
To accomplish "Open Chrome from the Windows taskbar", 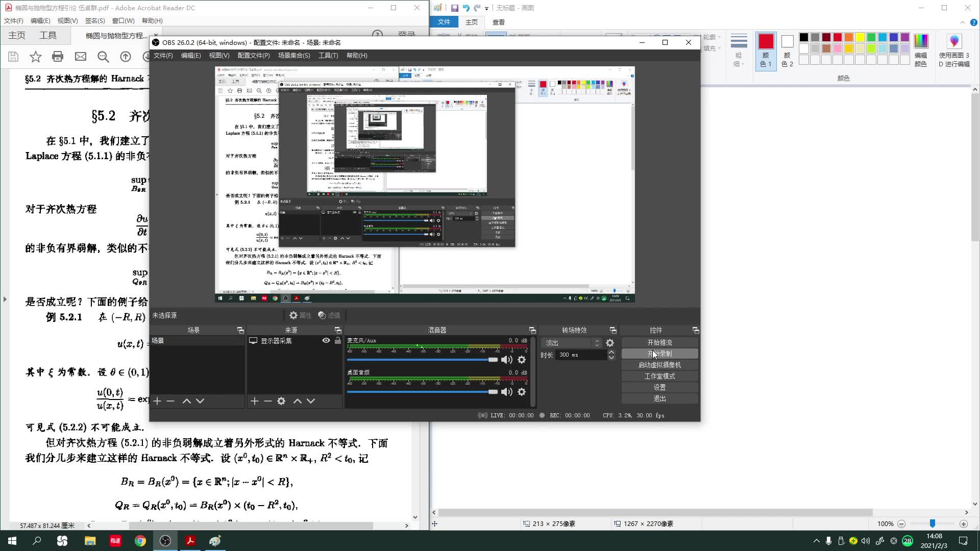I will point(140,541).
